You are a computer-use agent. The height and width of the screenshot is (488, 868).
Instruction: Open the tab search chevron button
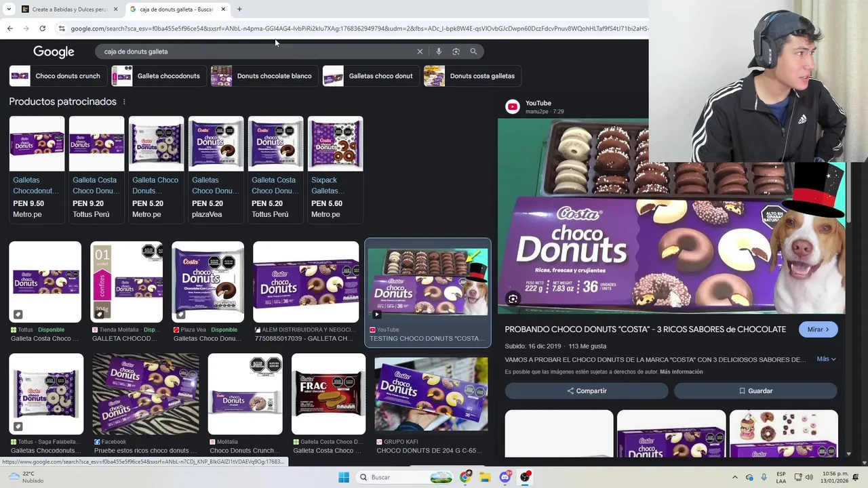click(x=8, y=9)
